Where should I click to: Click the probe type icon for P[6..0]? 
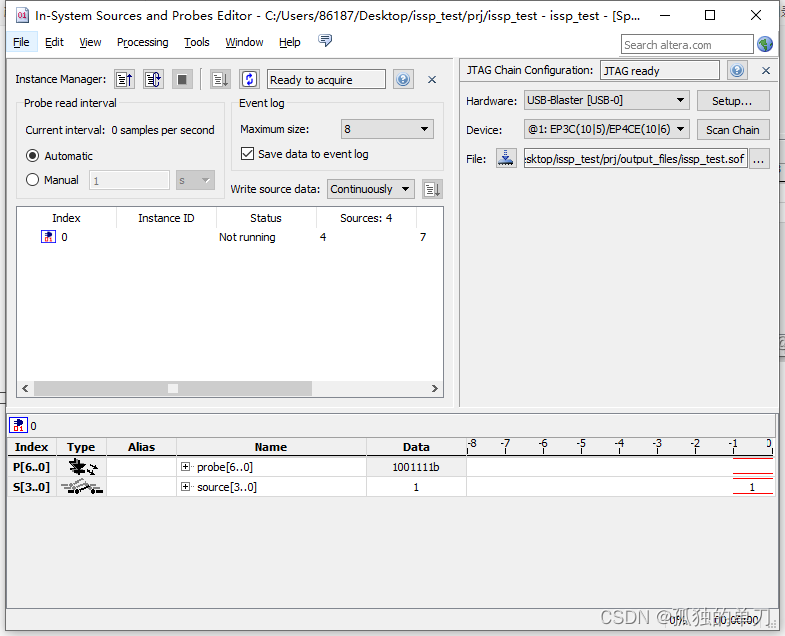pos(82,467)
